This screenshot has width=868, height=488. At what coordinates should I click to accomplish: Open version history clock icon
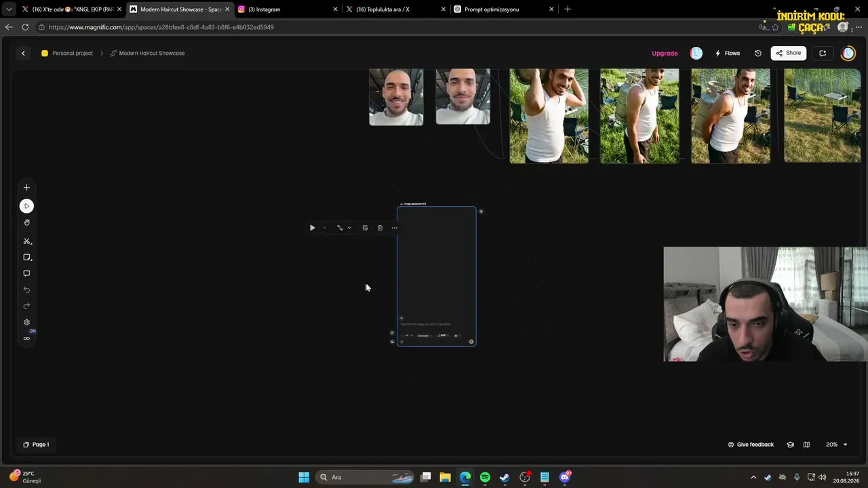click(758, 53)
